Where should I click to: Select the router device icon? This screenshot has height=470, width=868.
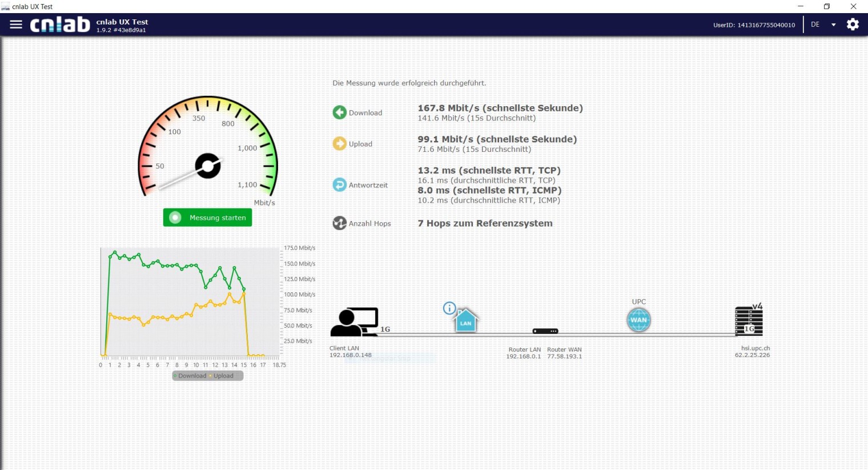point(545,331)
